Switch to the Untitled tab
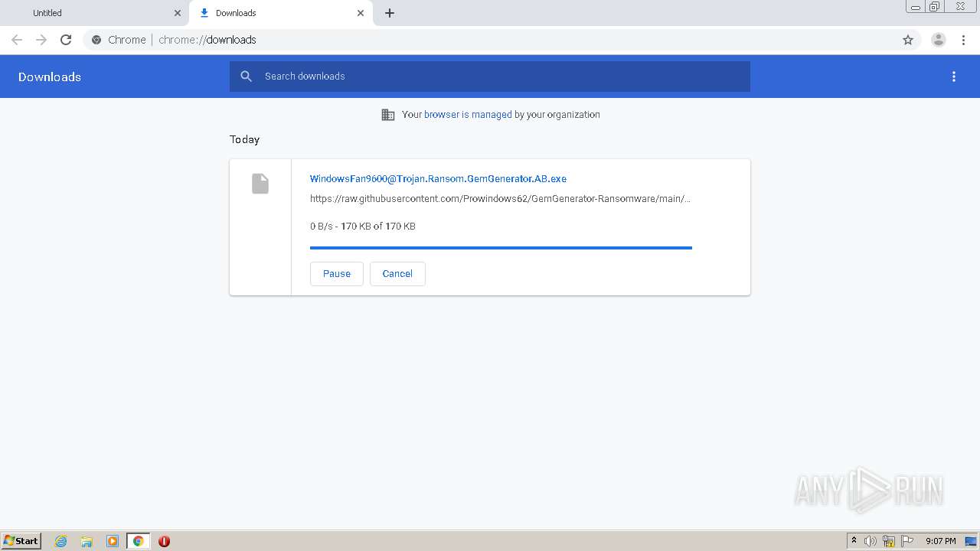Screen dimensions: 980x551 click(95, 13)
